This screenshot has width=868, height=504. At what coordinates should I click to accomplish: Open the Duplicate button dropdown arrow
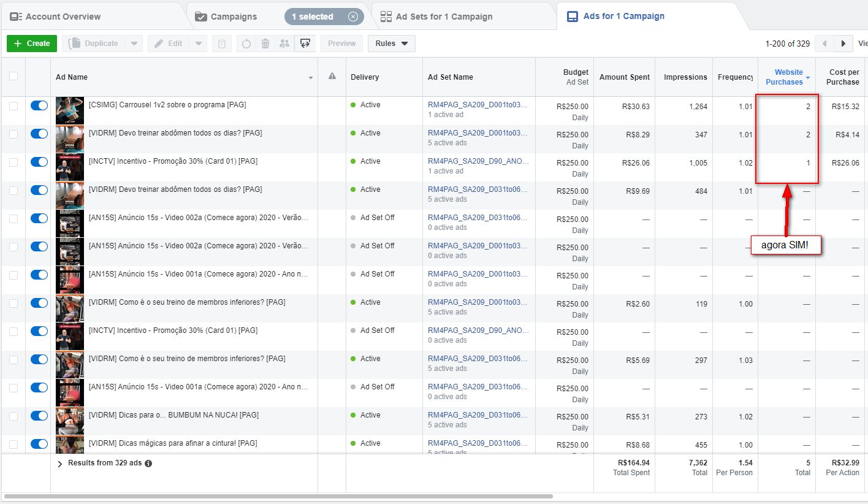(x=134, y=44)
